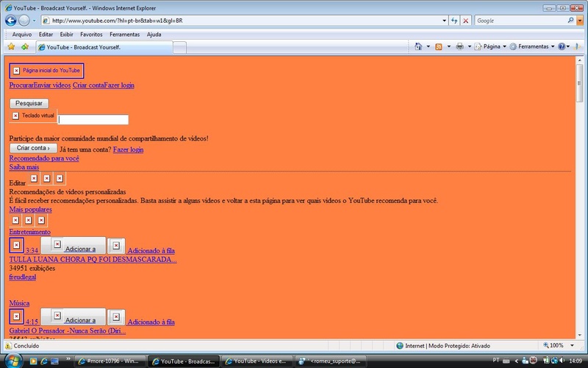This screenshot has width=588, height=368.
Task: Open the Exibir menu
Action: 66,35
